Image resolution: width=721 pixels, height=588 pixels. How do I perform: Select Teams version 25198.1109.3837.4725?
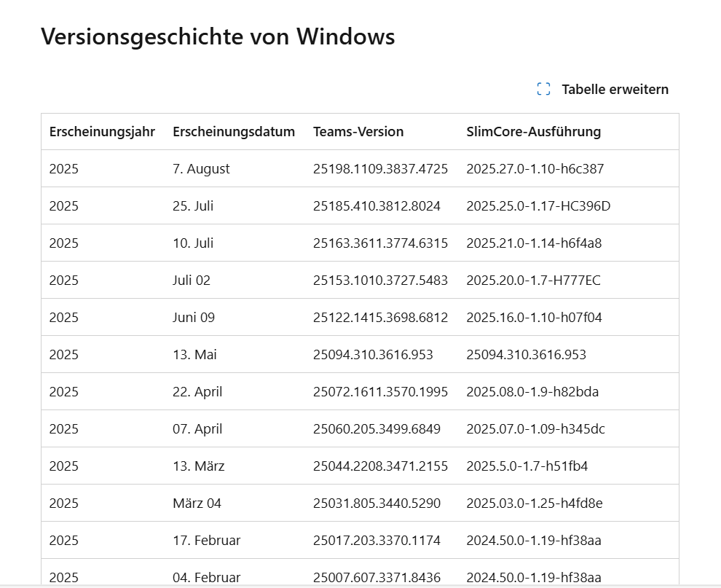[x=380, y=169]
